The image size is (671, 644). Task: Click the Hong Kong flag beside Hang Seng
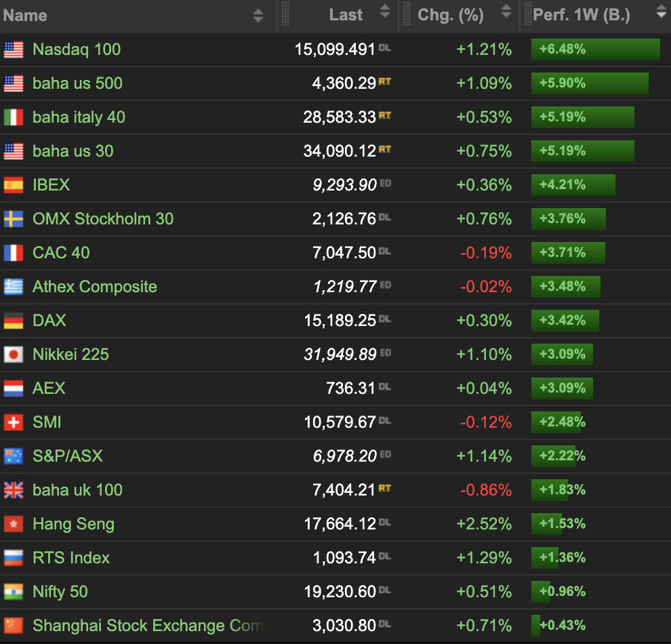click(x=14, y=524)
